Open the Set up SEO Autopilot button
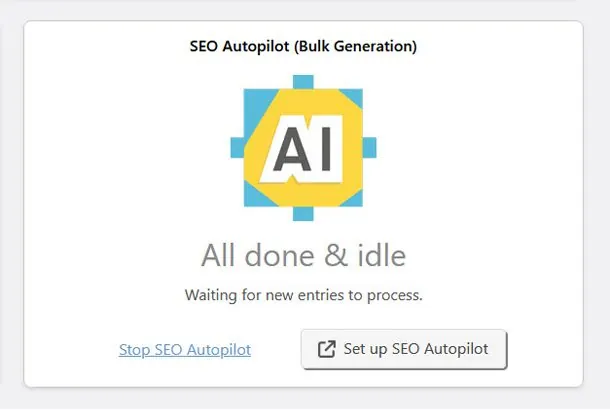 tap(404, 349)
